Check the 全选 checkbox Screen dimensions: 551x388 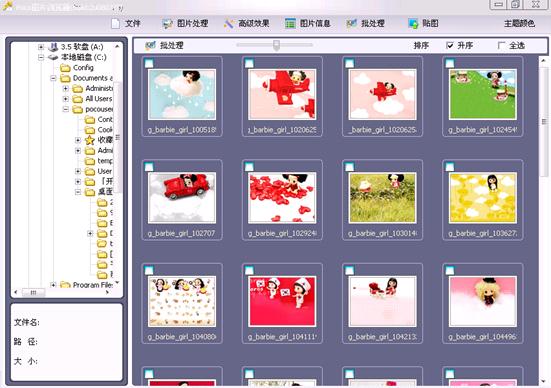(x=501, y=45)
